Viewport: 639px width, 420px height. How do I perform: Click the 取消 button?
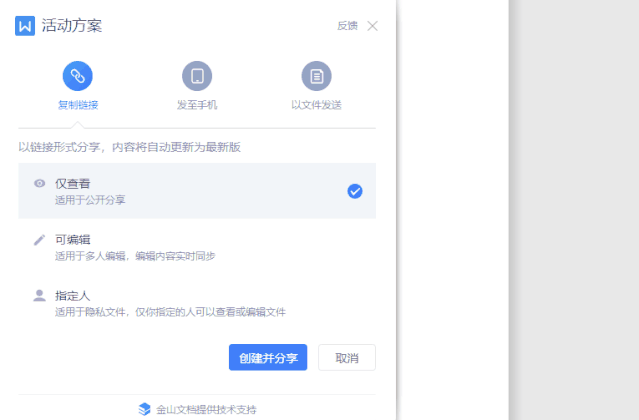tap(347, 357)
